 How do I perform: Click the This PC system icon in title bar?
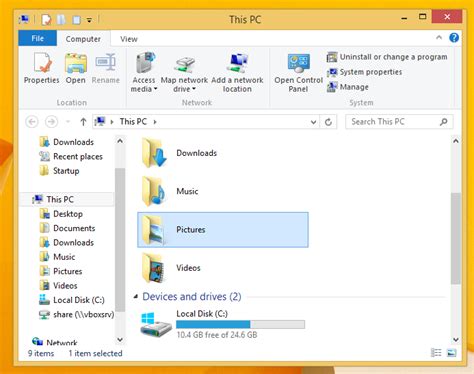click(x=24, y=19)
